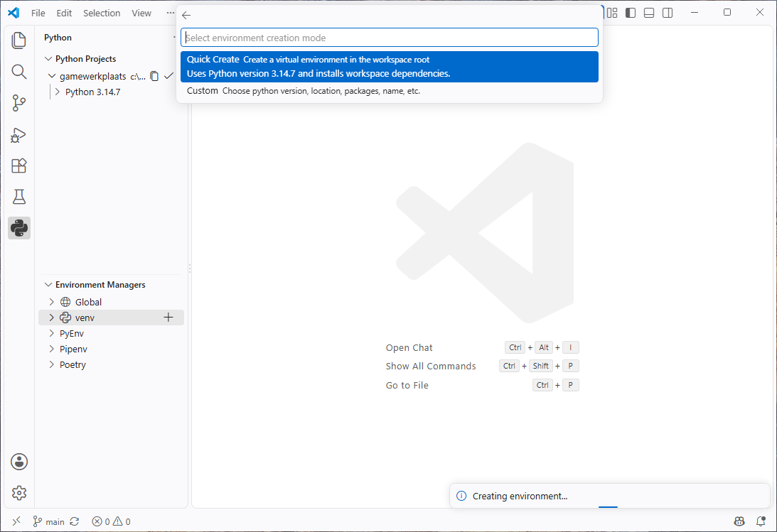777x532 pixels.
Task: Collapse the Python Projects section
Action: click(48, 59)
